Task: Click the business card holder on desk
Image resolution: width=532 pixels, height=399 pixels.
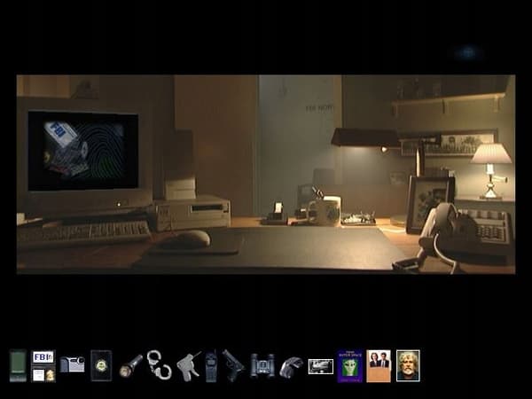Action: click(276, 215)
